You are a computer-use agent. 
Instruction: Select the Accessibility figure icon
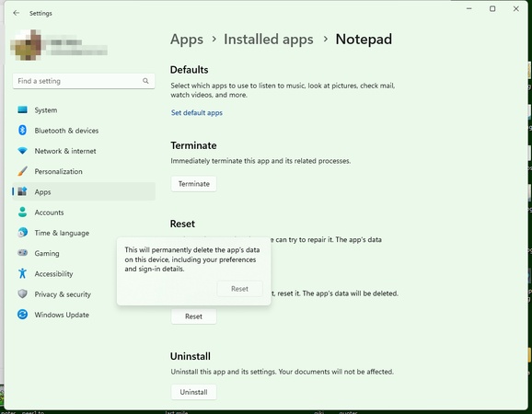click(x=22, y=273)
